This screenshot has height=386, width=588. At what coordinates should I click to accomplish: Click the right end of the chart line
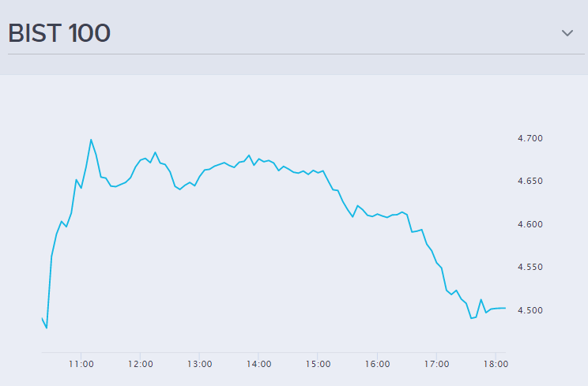click(505, 308)
